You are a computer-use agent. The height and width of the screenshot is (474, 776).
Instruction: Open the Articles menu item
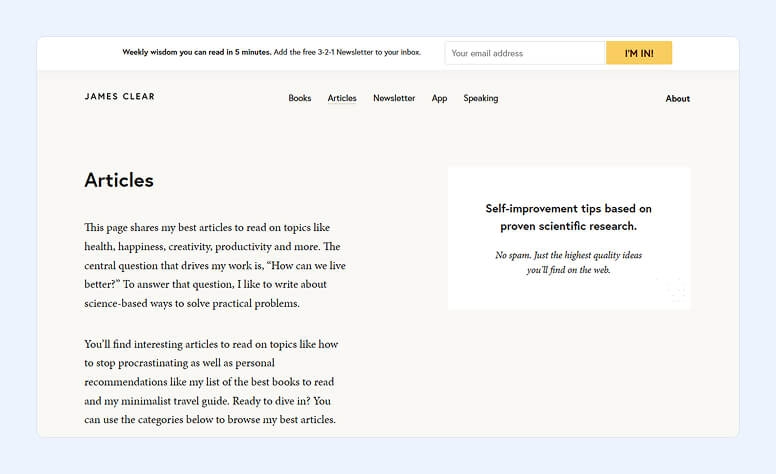[342, 98]
